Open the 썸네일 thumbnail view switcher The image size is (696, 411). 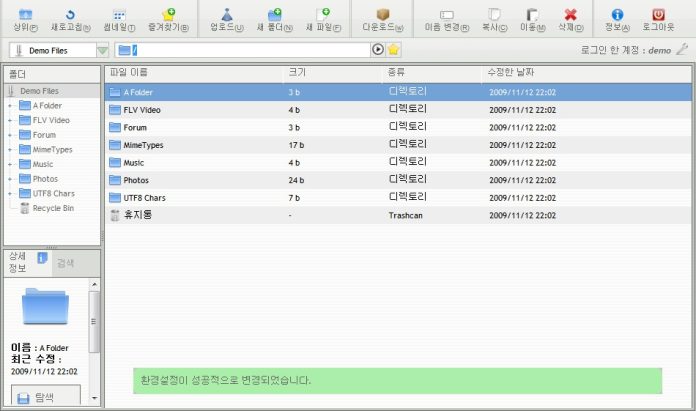(x=119, y=15)
